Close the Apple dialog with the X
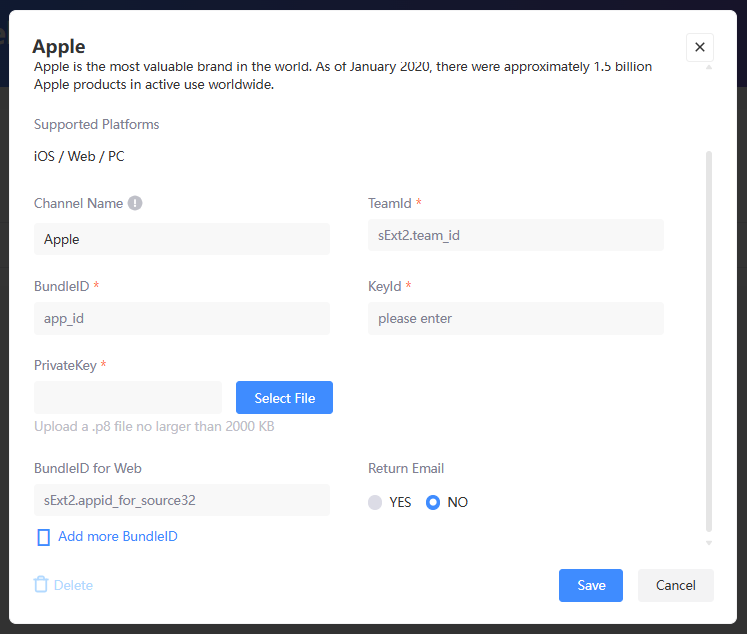 [699, 47]
